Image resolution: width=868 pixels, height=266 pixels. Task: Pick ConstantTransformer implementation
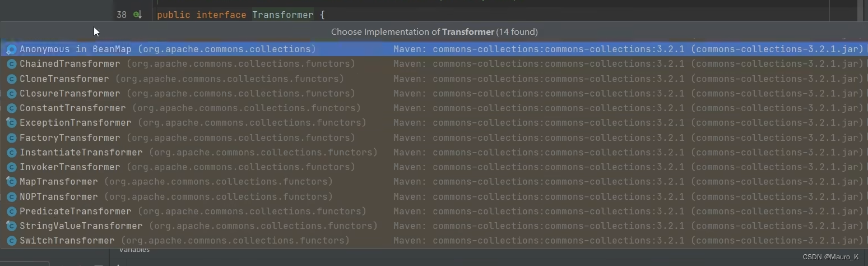coord(434,108)
